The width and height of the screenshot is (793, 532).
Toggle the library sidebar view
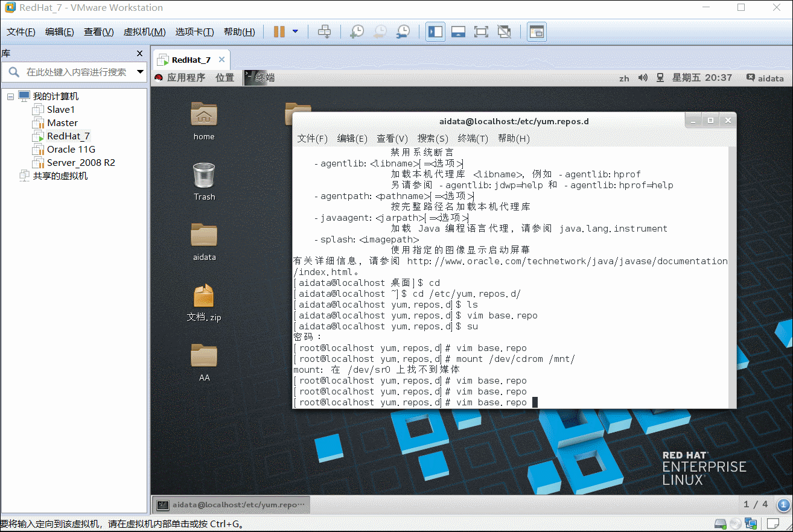435,32
